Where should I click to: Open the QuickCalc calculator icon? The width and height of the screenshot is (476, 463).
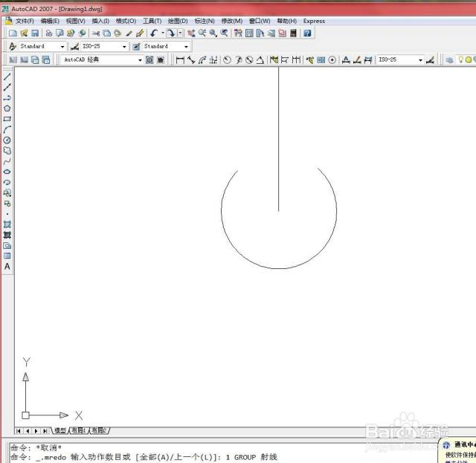pyautogui.click(x=293, y=33)
